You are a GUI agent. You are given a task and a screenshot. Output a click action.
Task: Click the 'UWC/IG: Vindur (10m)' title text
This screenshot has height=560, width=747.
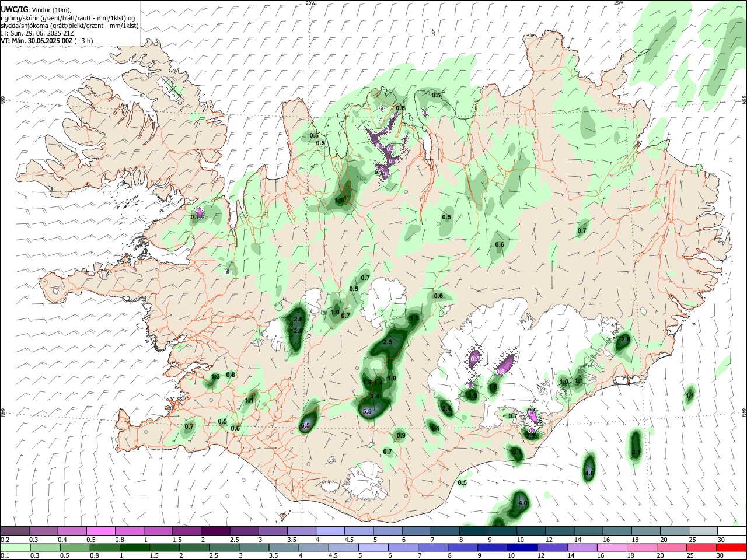36,9
